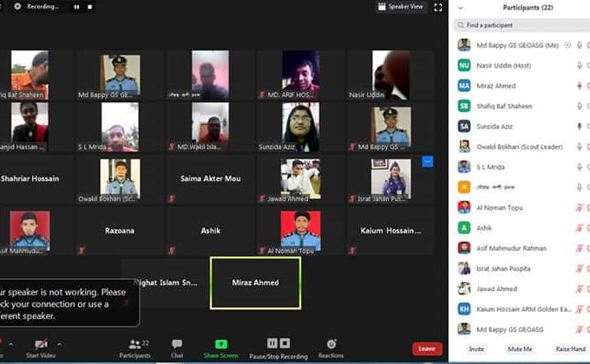Pause recording using top-left pause icon
This screenshot has width=590, height=364.
pyautogui.click(x=76, y=6)
